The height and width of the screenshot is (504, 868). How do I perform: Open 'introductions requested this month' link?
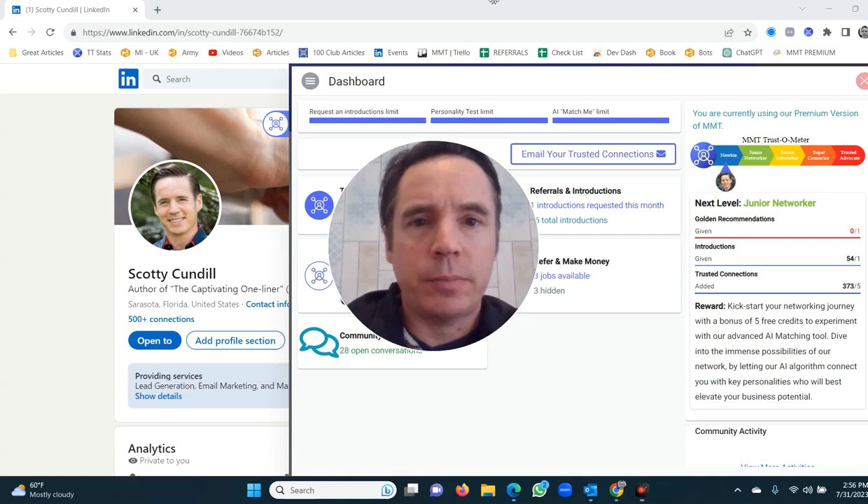597,205
